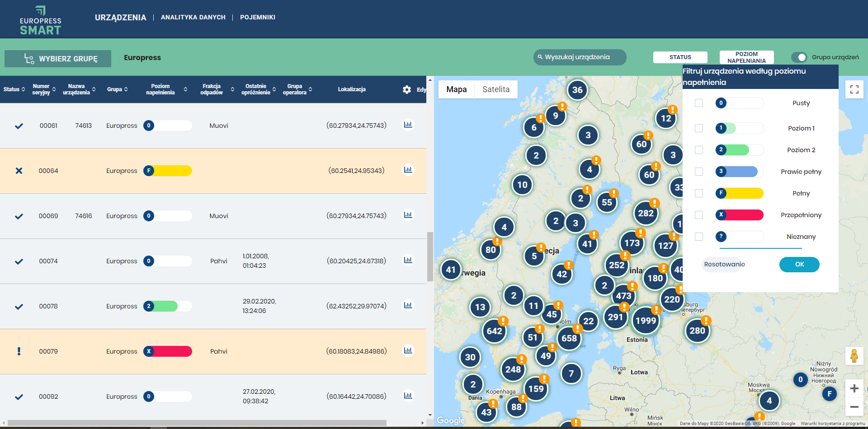The width and height of the screenshot is (868, 429).
Task: Open the Wybierz grupę selector
Action: point(58,59)
